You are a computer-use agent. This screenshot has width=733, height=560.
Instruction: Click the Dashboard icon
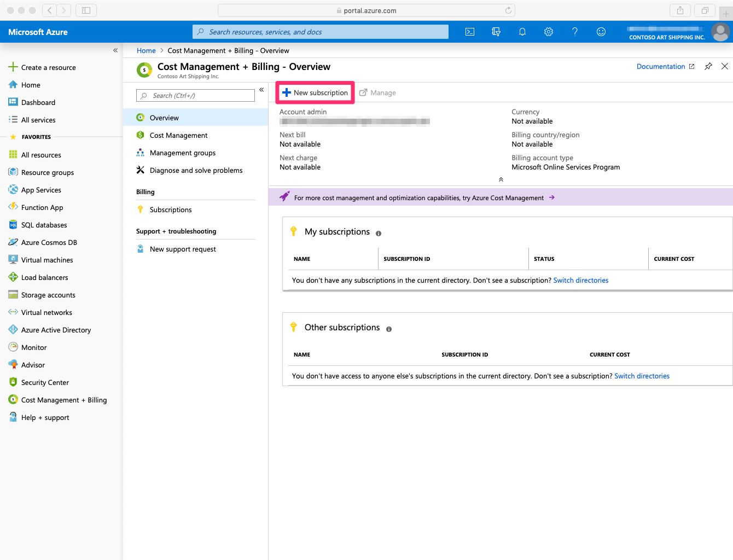pyautogui.click(x=13, y=102)
